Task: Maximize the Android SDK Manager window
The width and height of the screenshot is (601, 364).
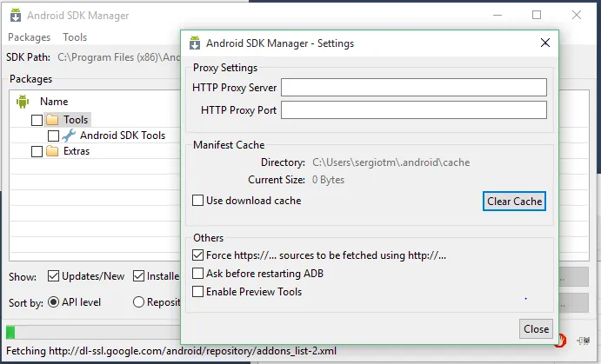Action: click(537, 15)
